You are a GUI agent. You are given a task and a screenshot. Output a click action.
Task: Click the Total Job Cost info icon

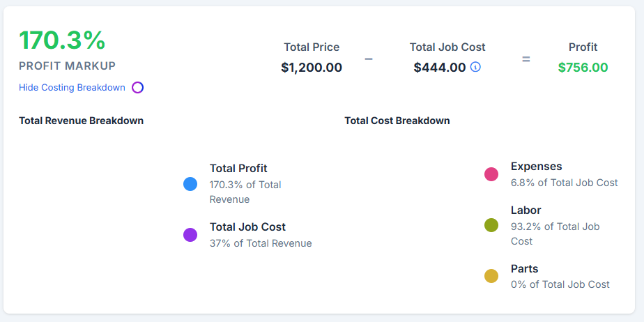[476, 68]
